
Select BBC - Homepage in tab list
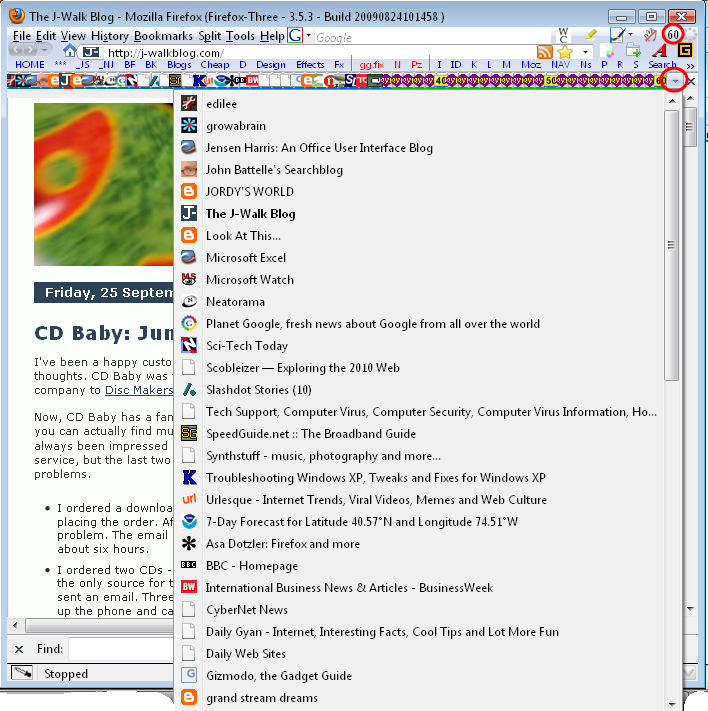[x=419, y=566]
